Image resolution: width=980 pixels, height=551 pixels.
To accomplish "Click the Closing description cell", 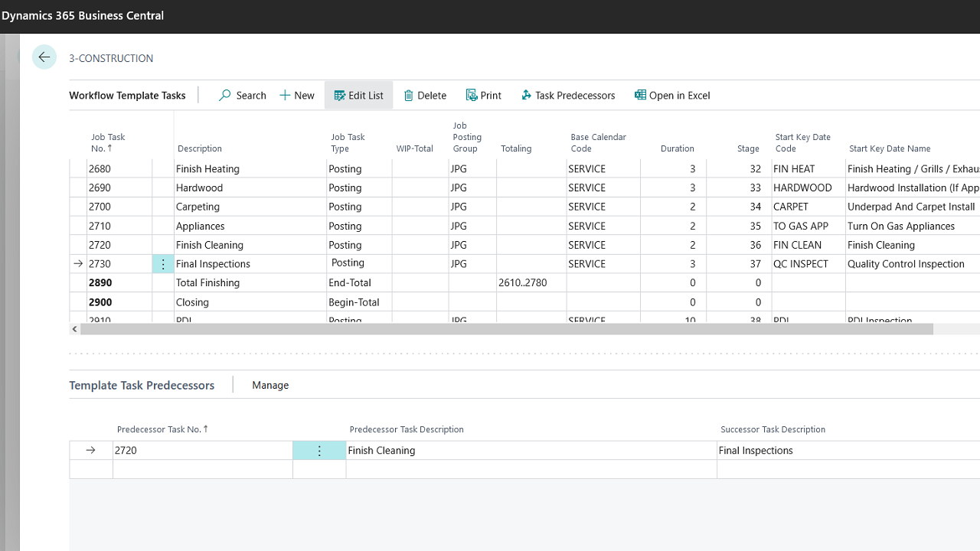I will click(250, 302).
